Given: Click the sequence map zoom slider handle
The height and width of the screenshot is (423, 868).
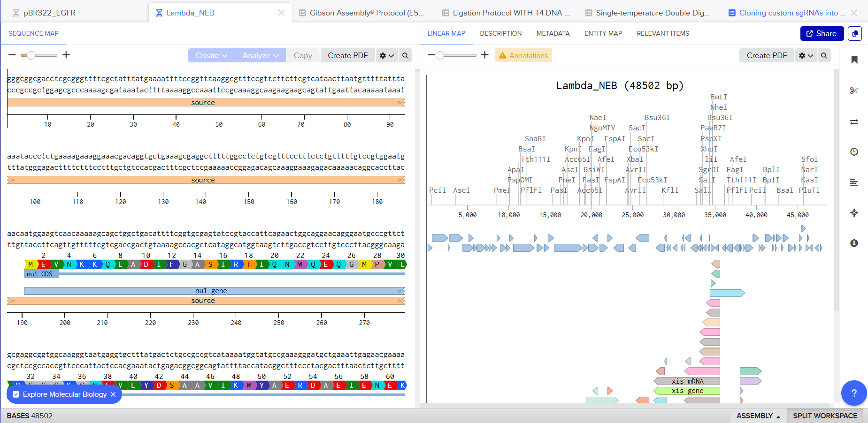Looking at the screenshot, I should click(31, 55).
